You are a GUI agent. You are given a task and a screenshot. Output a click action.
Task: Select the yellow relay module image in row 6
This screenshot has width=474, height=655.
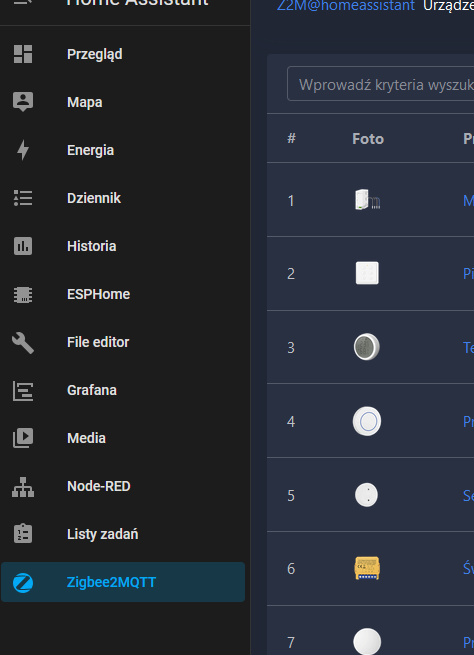tap(367, 568)
